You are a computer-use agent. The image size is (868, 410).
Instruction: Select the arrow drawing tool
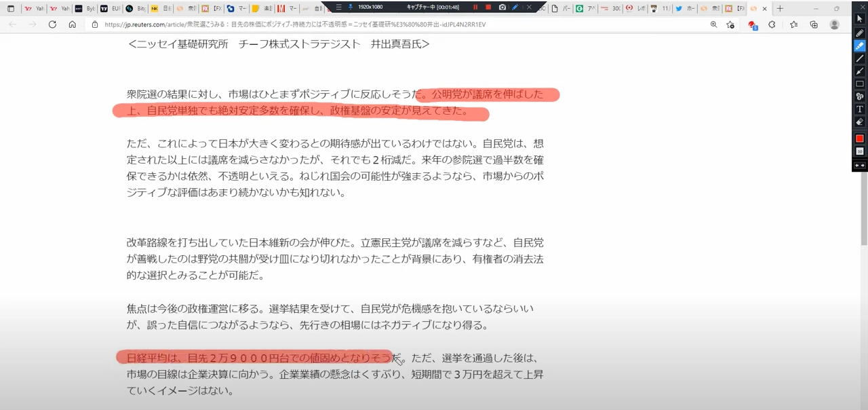860,71
